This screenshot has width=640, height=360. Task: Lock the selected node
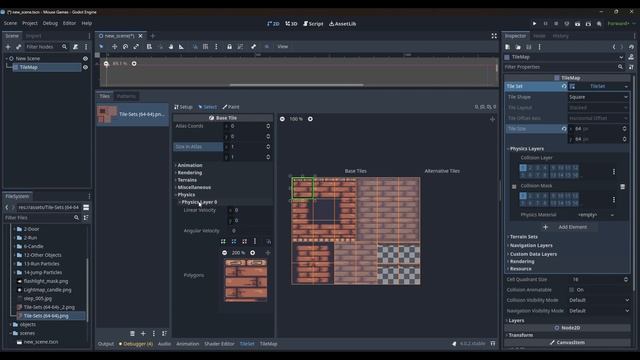click(x=229, y=47)
